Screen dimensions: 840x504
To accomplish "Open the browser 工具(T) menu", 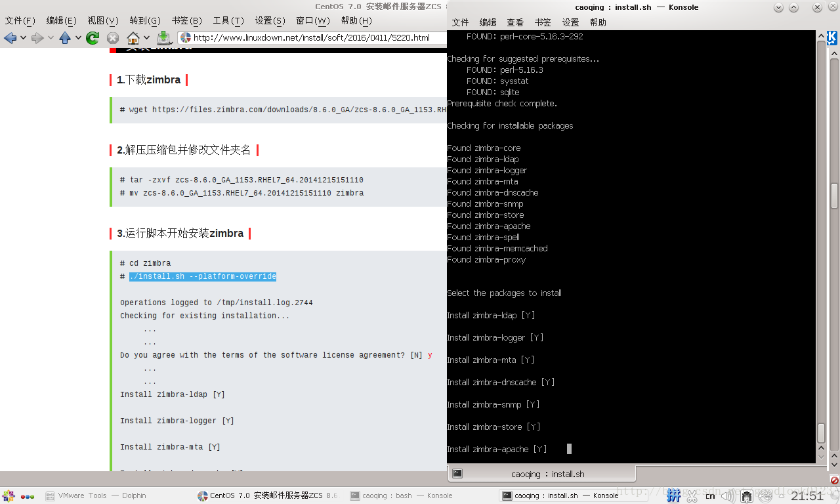I will click(x=228, y=21).
